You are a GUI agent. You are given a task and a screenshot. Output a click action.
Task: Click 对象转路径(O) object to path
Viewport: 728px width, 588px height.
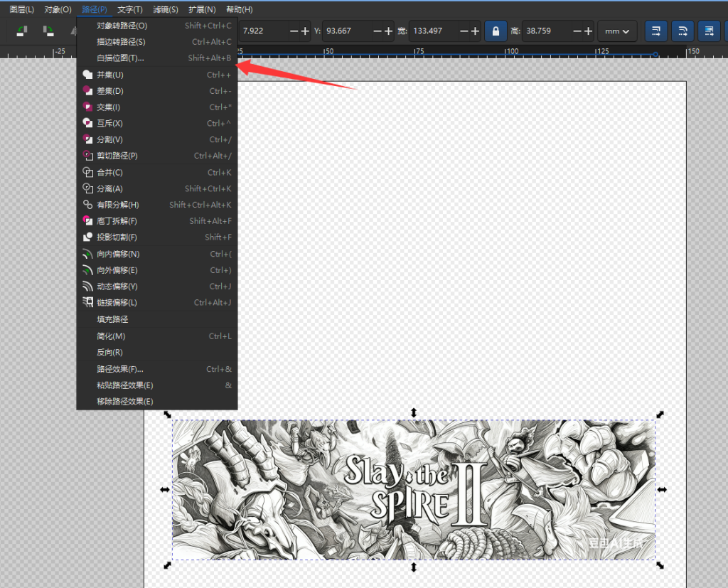tap(122, 26)
